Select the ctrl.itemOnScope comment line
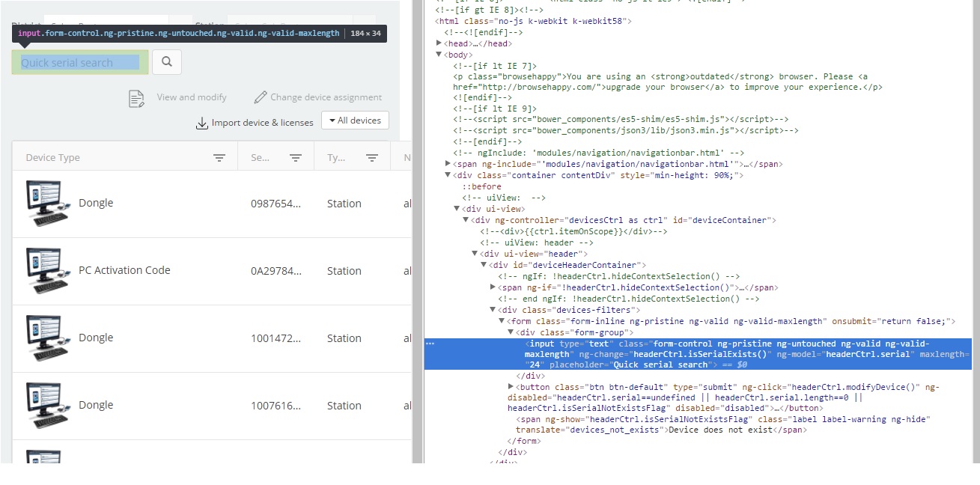The image size is (980, 485). point(573,231)
